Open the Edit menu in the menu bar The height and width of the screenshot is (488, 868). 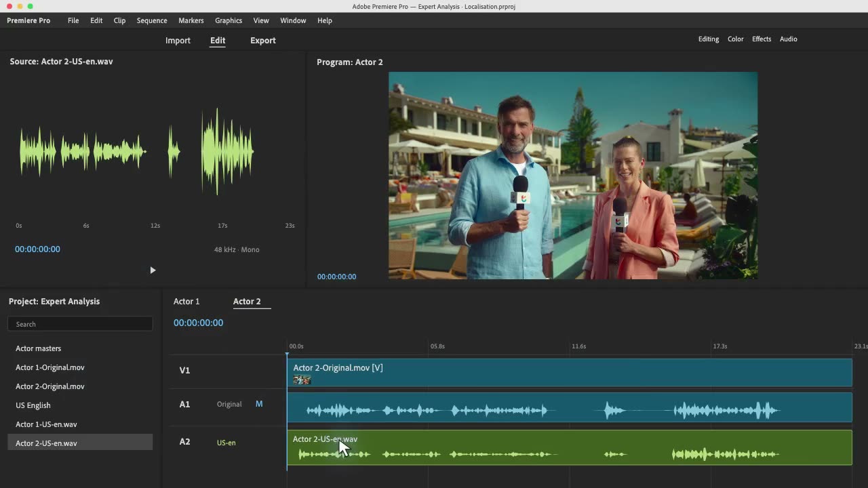tap(96, 20)
